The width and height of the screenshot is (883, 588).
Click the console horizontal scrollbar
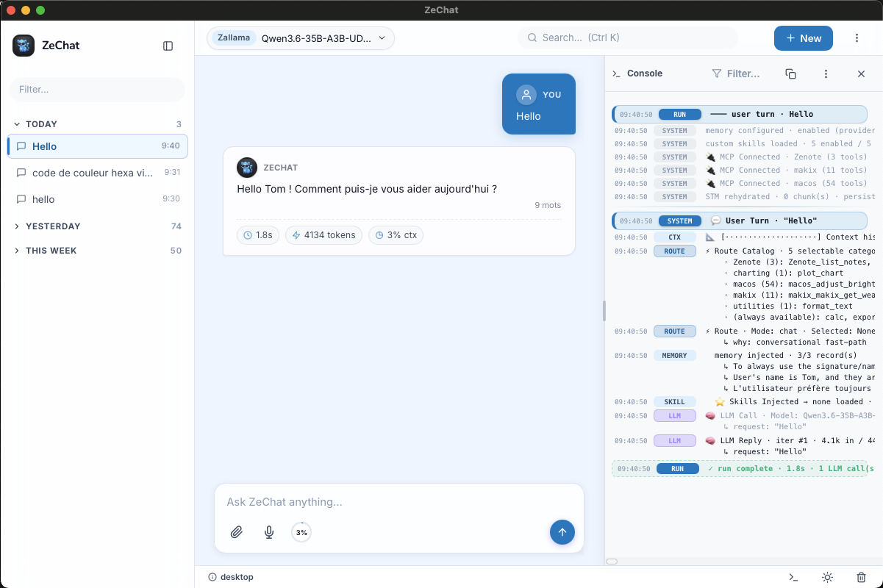point(612,562)
